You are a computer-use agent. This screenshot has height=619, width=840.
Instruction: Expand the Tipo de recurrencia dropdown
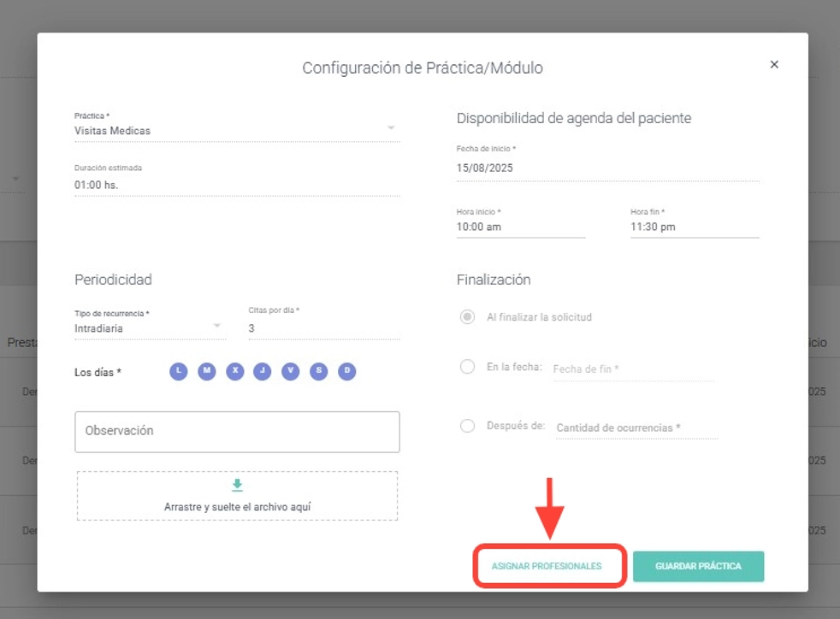pyautogui.click(x=150, y=327)
